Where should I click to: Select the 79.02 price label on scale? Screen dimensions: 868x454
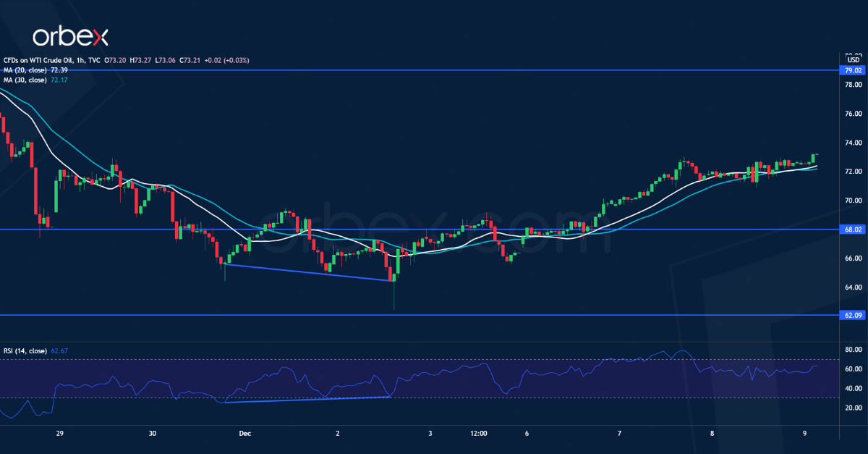[x=852, y=71]
